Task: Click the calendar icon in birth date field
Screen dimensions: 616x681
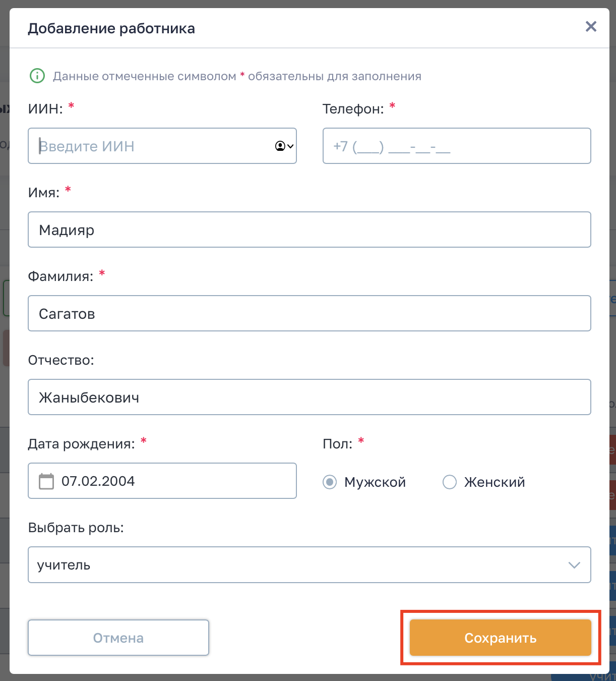Action: tap(46, 481)
